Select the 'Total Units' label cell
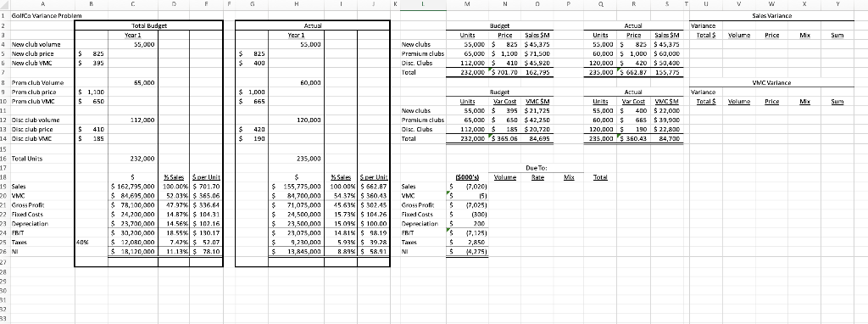Screen dimensions: 868x324 [x=26, y=158]
